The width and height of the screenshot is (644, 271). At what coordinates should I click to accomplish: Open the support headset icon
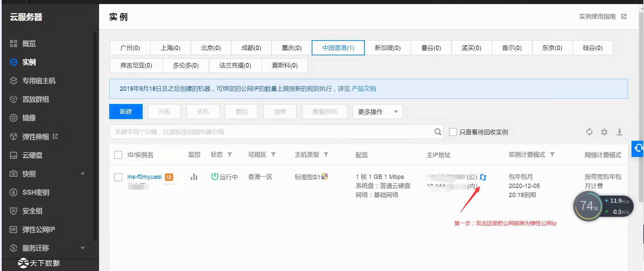[x=638, y=148]
